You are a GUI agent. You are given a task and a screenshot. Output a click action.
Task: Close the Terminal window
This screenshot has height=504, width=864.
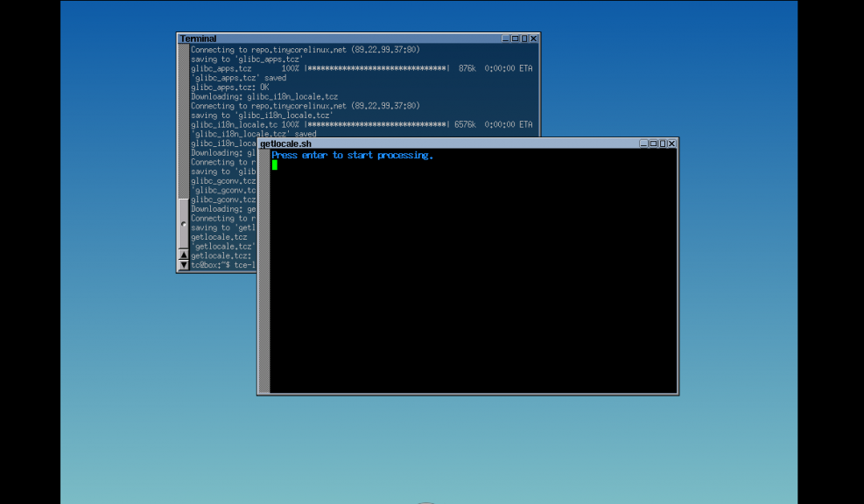(x=535, y=38)
